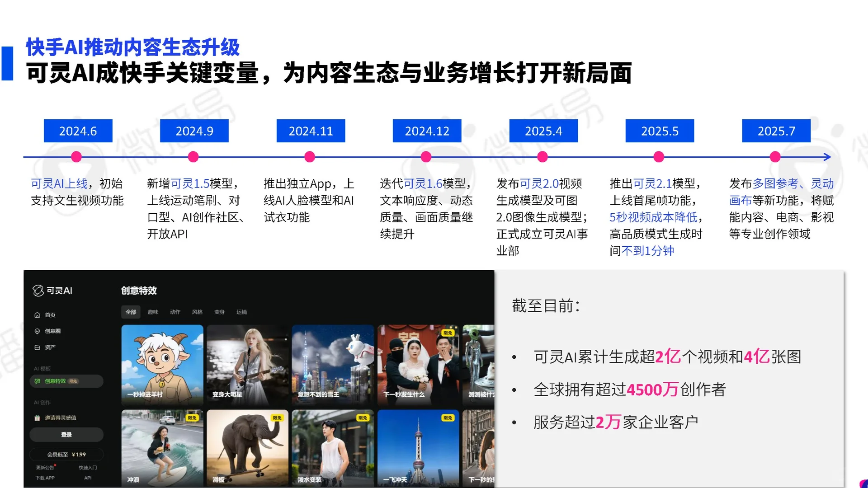Click the 2024.6 date label
This screenshot has height=488, width=868.
pyautogui.click(x=78, y=131)
